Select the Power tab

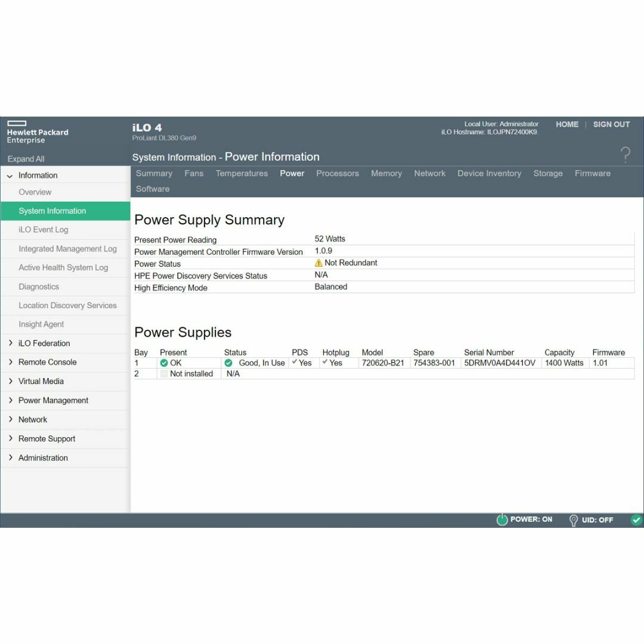(x=292, y=174)
